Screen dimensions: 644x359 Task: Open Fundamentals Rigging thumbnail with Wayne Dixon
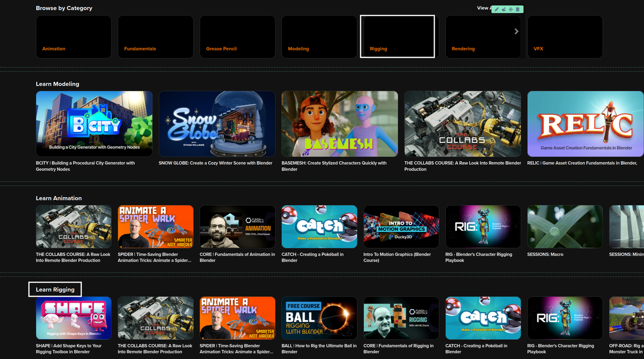tap(401, 318)
